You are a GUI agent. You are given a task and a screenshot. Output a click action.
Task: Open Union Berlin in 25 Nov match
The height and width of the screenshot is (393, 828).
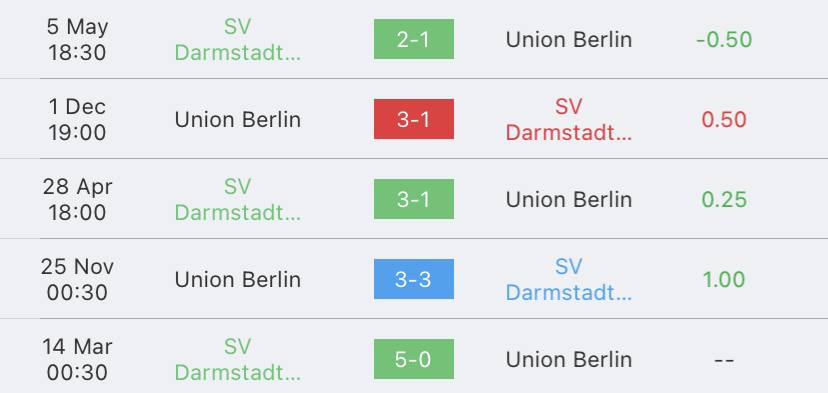(x=238, y=279)
